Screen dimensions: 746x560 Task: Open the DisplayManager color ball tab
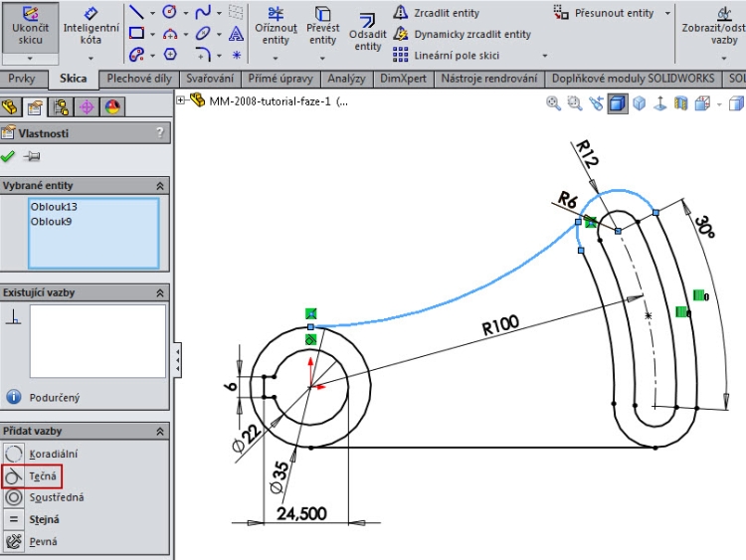[112, 107]
